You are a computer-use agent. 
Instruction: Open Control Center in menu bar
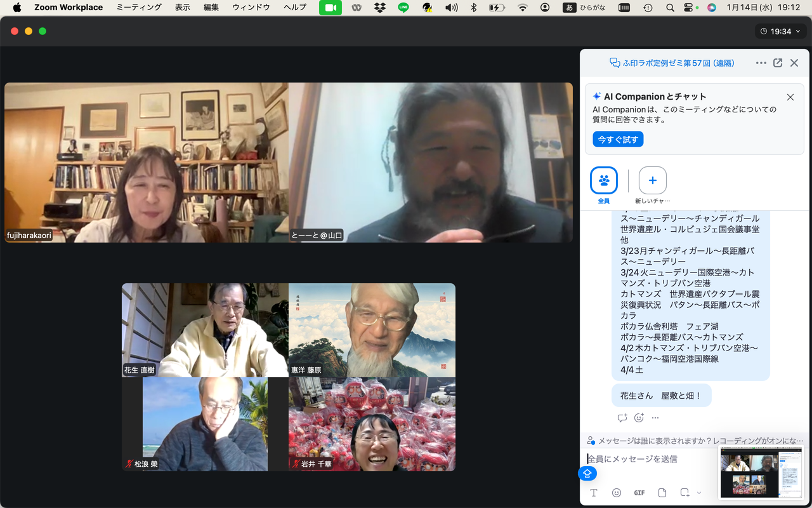pos(690,8)
